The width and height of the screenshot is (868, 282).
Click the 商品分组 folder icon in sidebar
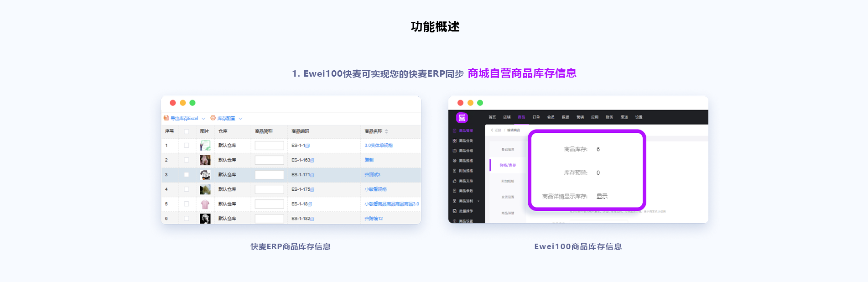coord(455,151)
